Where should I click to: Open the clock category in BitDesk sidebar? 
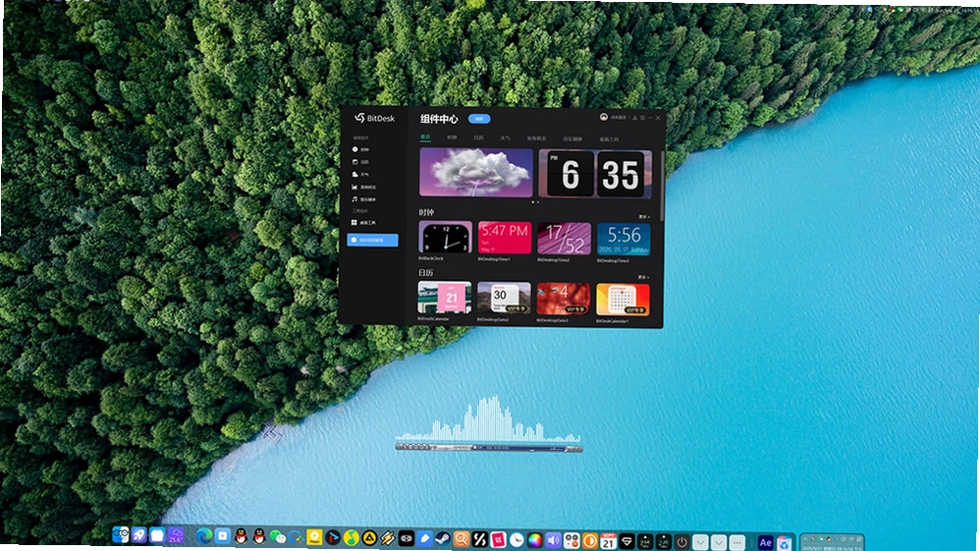[360, 149]
